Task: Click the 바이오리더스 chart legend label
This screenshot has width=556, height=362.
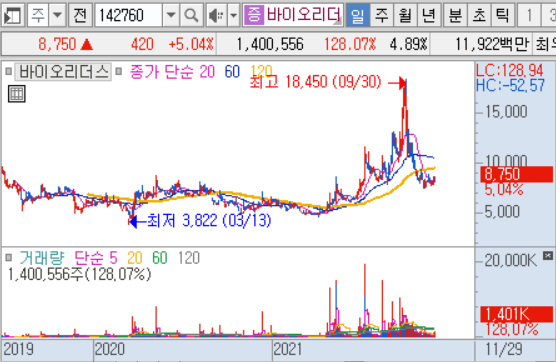Action: (64, 72)
